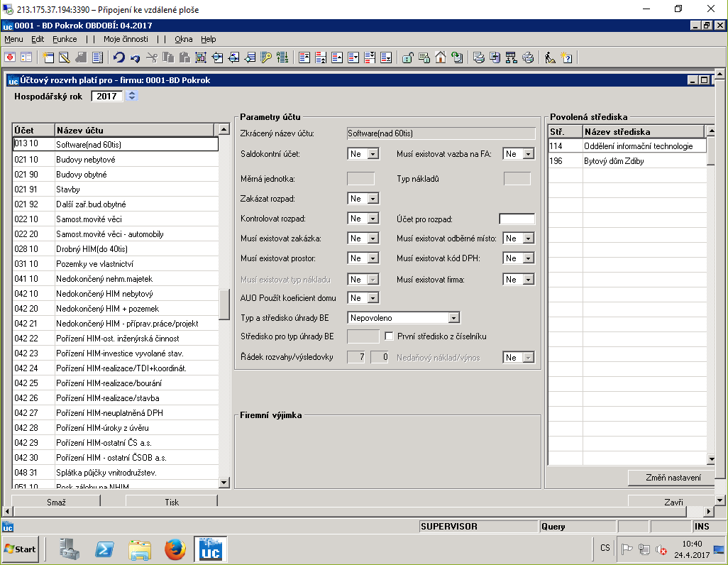This screenshot has width=728, height=565.
Task: Click the 'Hospodářský rok' year spinner arrows
Action: pos(132,96)
